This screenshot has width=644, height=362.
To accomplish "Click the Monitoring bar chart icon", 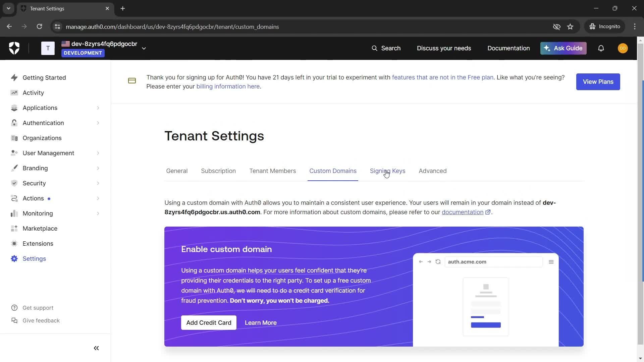I will tap(14, 214).
